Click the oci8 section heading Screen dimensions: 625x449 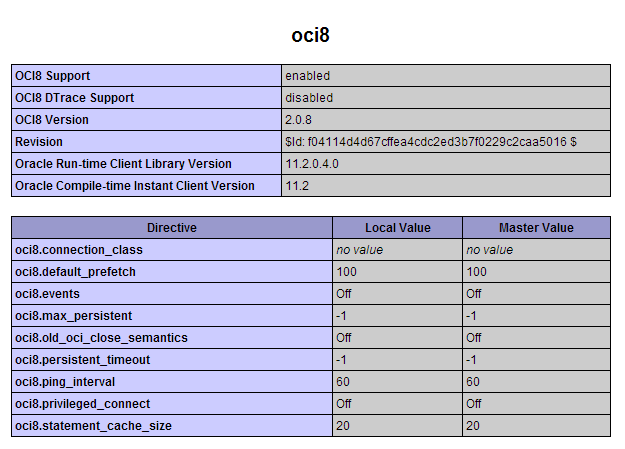tap(310, 35)
